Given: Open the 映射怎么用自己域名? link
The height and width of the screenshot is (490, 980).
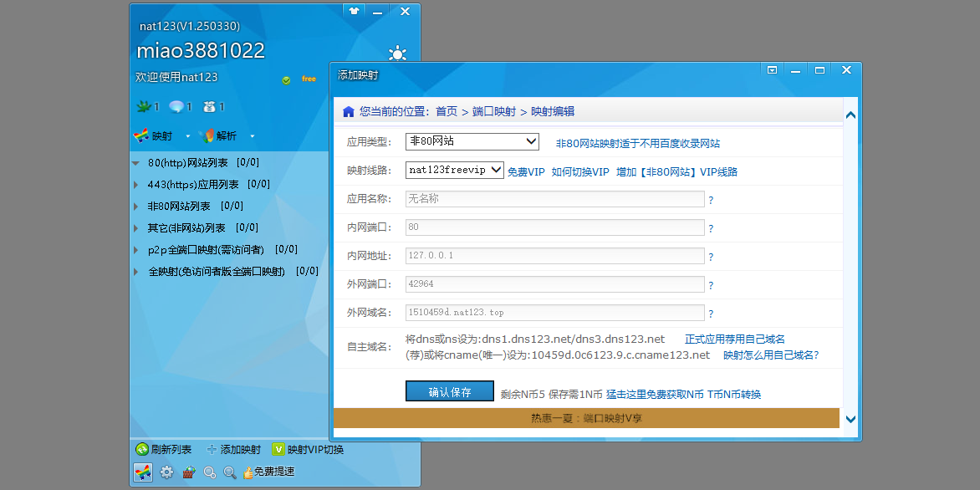Looking at the screenshot, I should 771,355.
